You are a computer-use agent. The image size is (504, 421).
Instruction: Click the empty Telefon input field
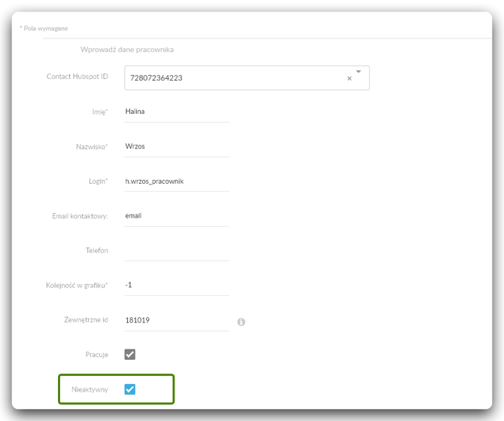177,250
